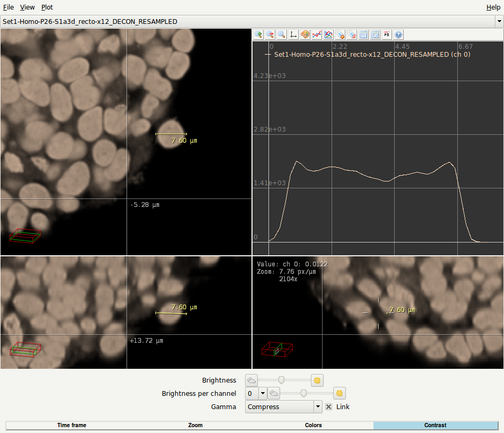This screenshot has height=433, width=504.
Task: Open the File menu
Action: [8, 7]
